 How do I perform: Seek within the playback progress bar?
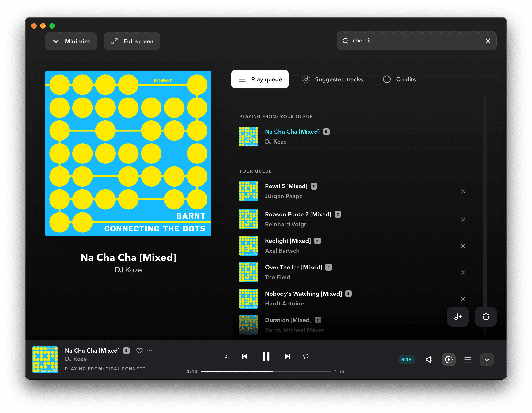click(266, 372)
